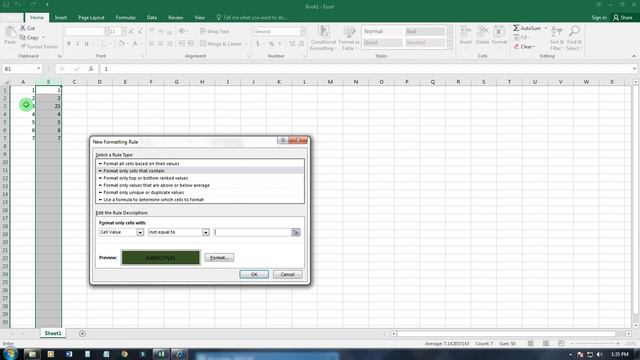Select the Bad cell style
This screenshot has height=360, width=640.
click(x=424, y=31)
